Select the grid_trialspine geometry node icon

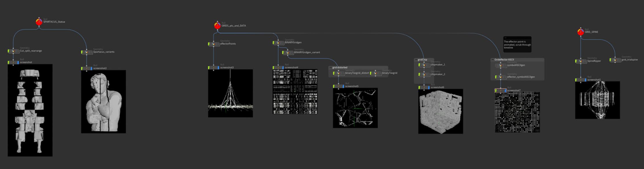[x=615, y=60]
